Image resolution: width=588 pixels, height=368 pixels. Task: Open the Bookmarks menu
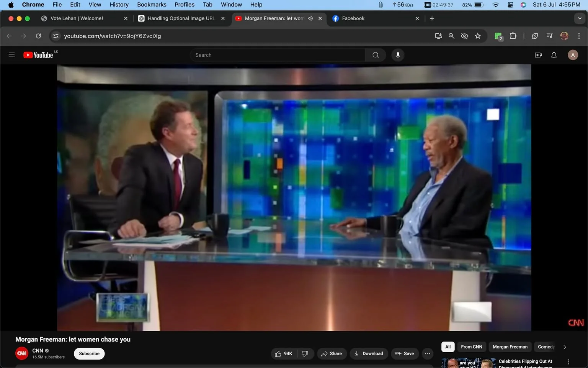pyautogui.click(x=152, y=5)
